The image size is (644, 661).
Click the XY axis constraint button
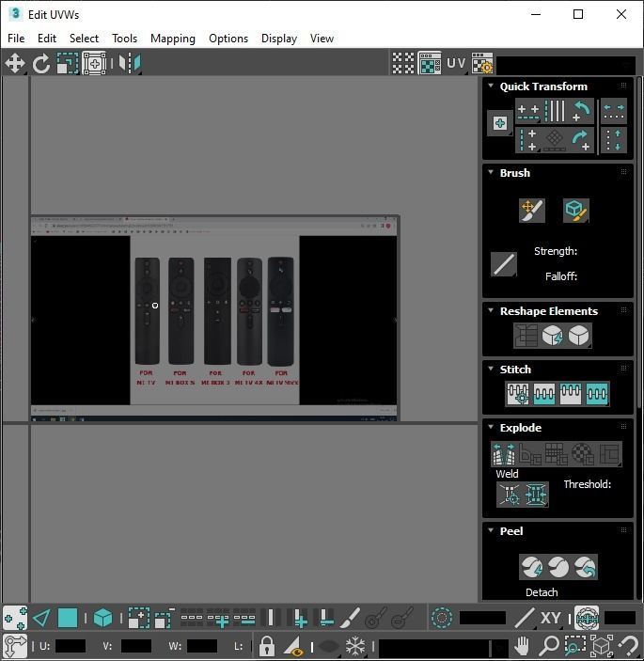pos(550,618)
